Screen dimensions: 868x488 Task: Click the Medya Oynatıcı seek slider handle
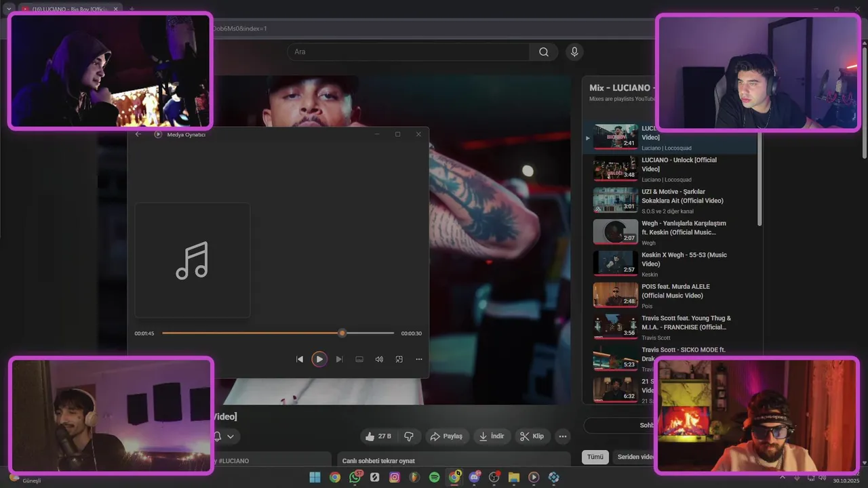(342, 333)
